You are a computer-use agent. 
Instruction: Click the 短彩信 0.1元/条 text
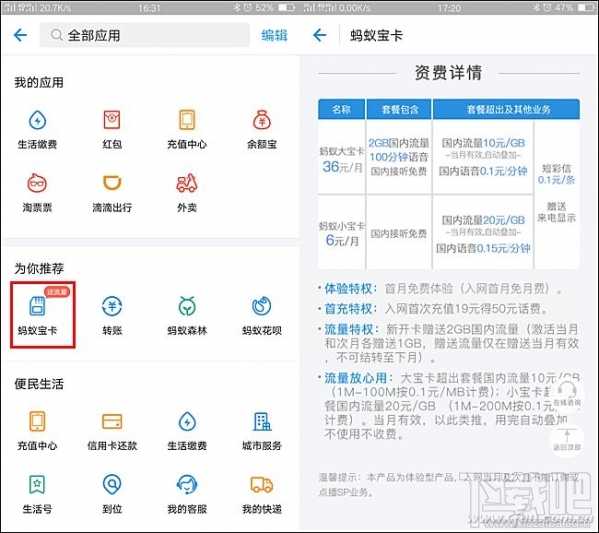(x=556, y=174)
